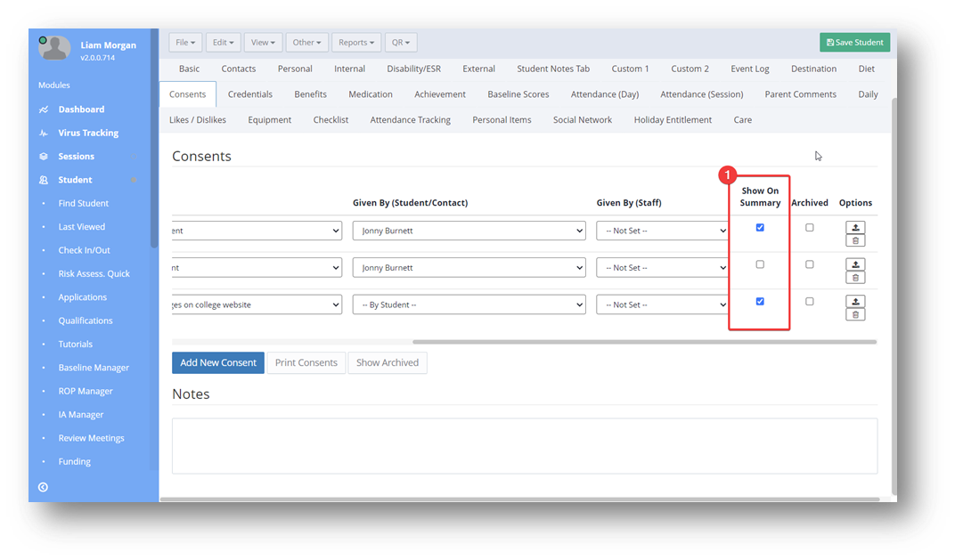Viewport: 955px width, 560px height.
Task: Open first row Given By Jonny Burnett dropdown
Action: click(x=469, y=231)
